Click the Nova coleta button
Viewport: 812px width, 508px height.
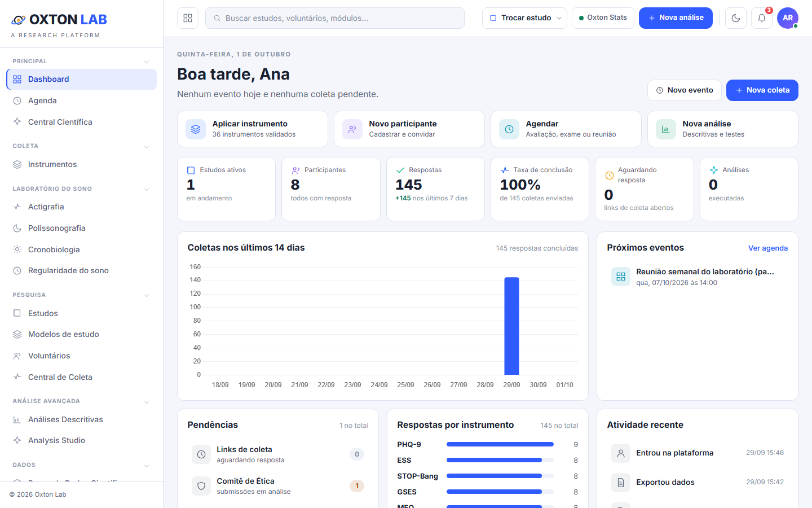762,90
